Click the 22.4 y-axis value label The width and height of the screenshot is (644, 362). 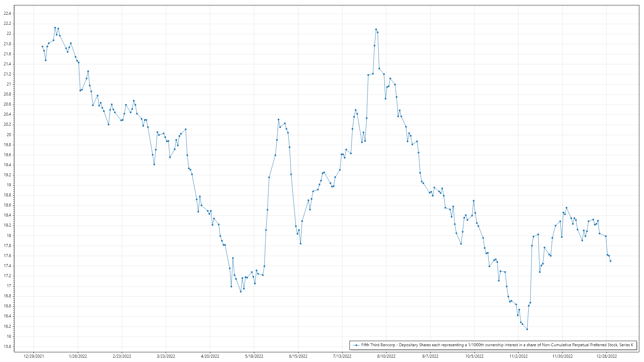7,13
